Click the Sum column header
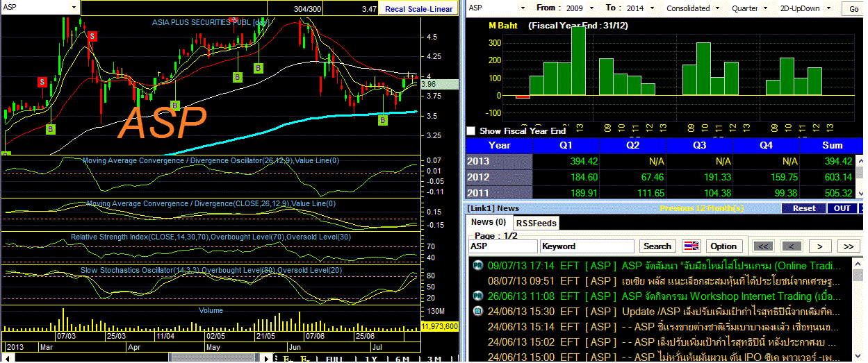The image size is (868, 363). tap(832, 145)
